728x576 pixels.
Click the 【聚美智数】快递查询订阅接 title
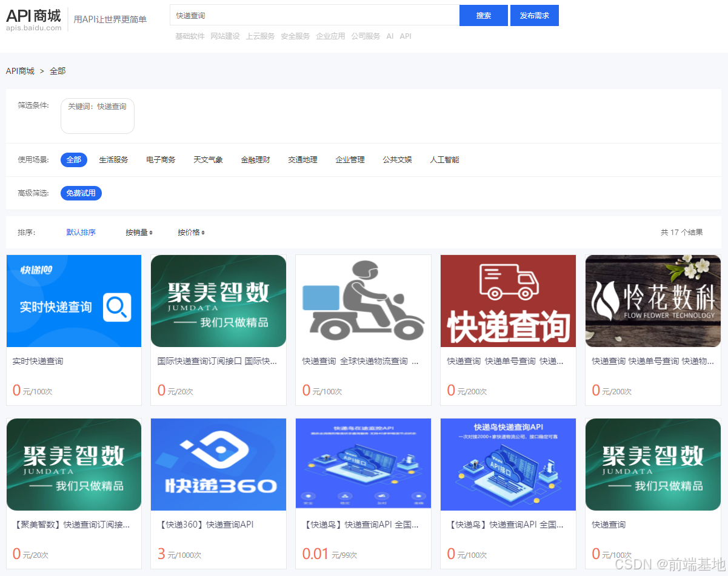click(x=71, y=525)
